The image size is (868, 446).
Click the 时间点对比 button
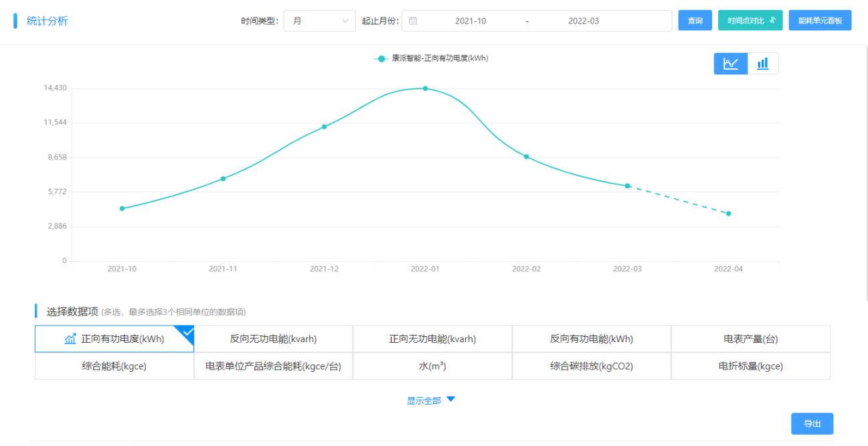(x=750, y=21)
